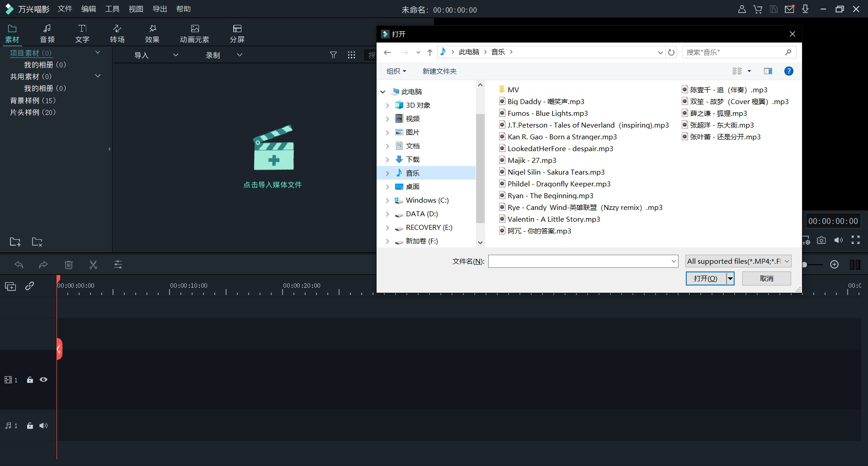Image resolution: width=868 pixels, height=466 pixels.
Task: Open the 转场 transitions tab
Action: click(x=117, y=33)
